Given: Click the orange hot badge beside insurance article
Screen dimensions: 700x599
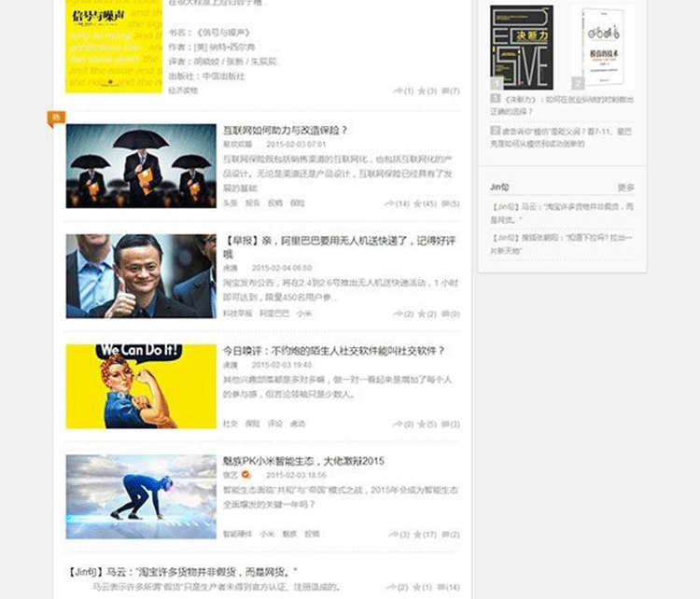Looking at the screenshot, I should click(56, 118).
